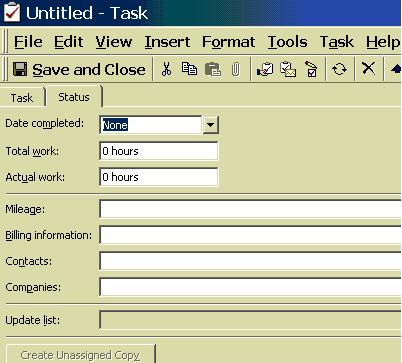402x363 pixels.
Task: Open the Insert menu
Action: click(x=167, y=42)
